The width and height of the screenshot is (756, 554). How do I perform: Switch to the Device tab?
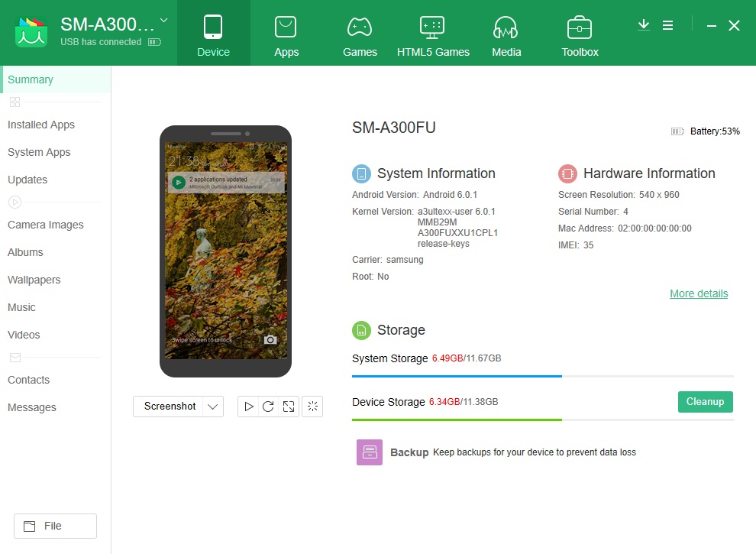pos(213,33)
